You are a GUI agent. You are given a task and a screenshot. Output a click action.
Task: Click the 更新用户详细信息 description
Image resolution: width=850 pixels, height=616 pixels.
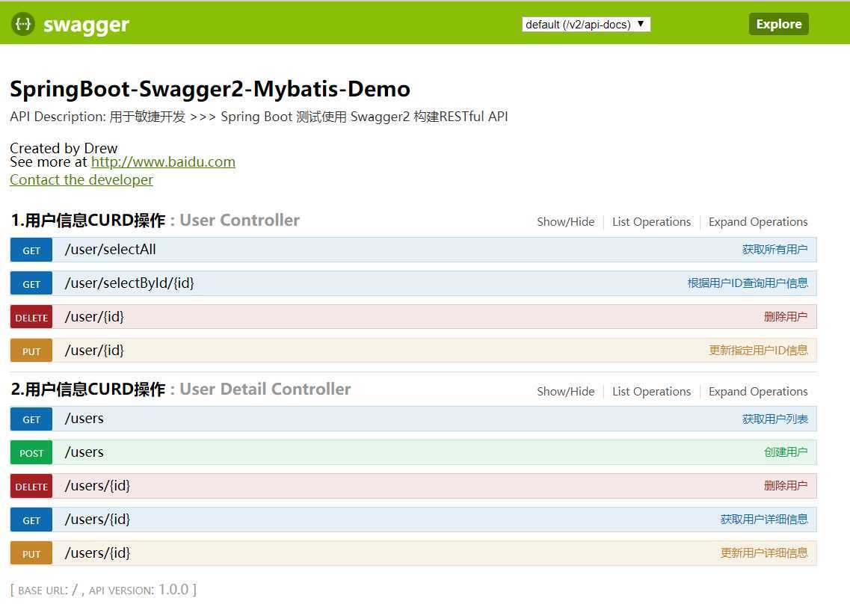(x=764, y=553)
